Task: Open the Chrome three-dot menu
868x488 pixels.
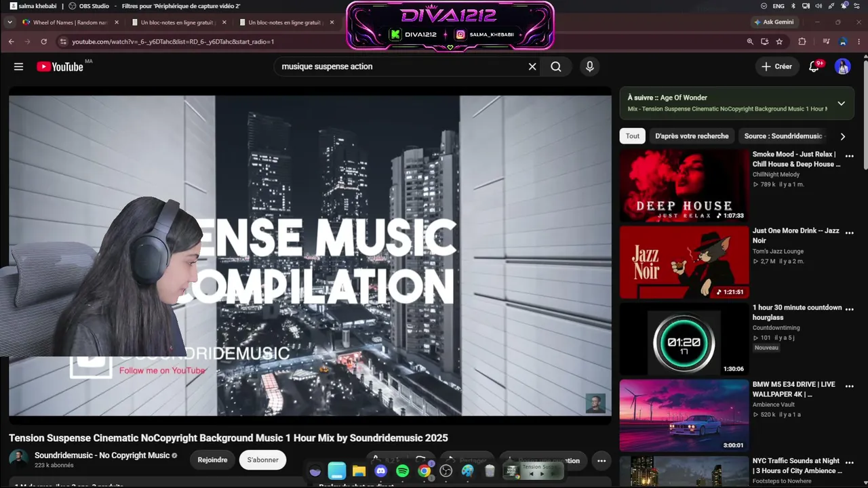Action: 860,41
